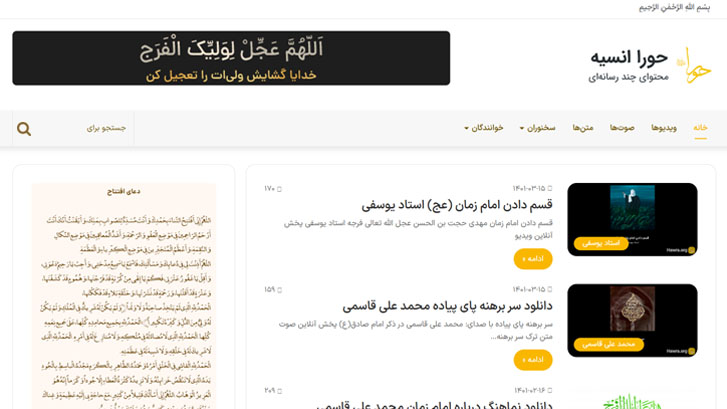
Task: Open the خانه home tab
Action: [x=700, y=128]
